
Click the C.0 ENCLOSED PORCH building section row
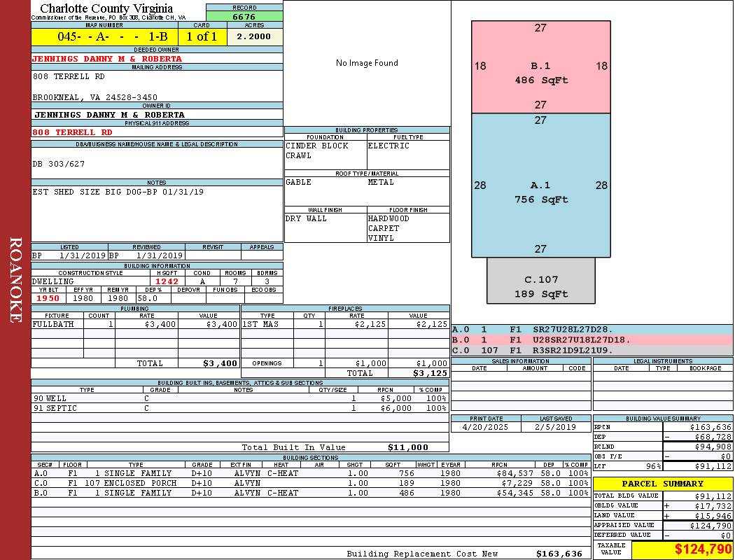pos(311,483)
